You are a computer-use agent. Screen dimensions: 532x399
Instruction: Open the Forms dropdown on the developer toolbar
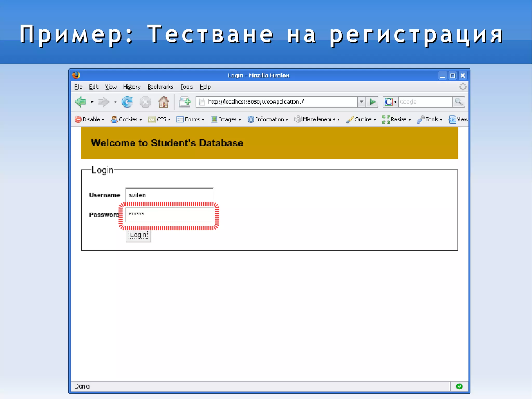coord(190,119)
